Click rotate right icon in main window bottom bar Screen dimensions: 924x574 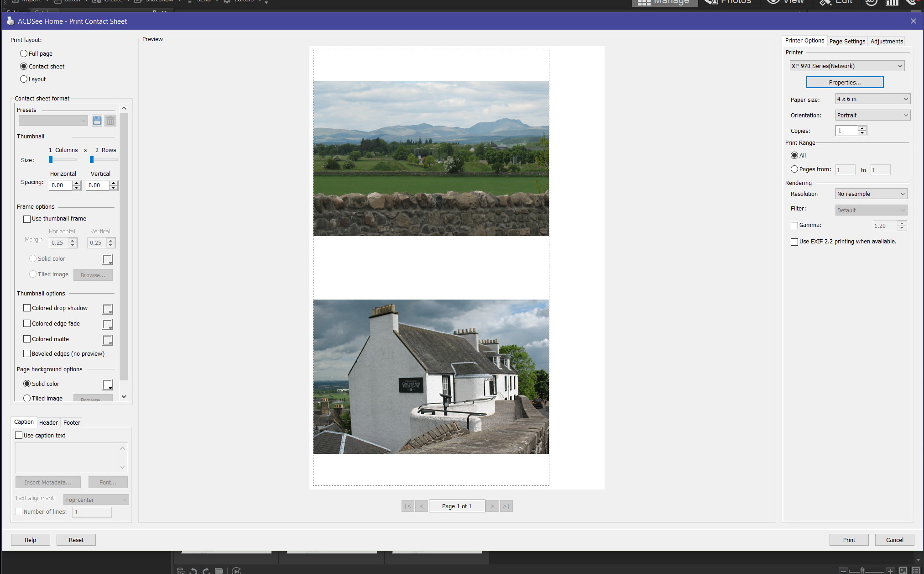(x=206, y=571)
